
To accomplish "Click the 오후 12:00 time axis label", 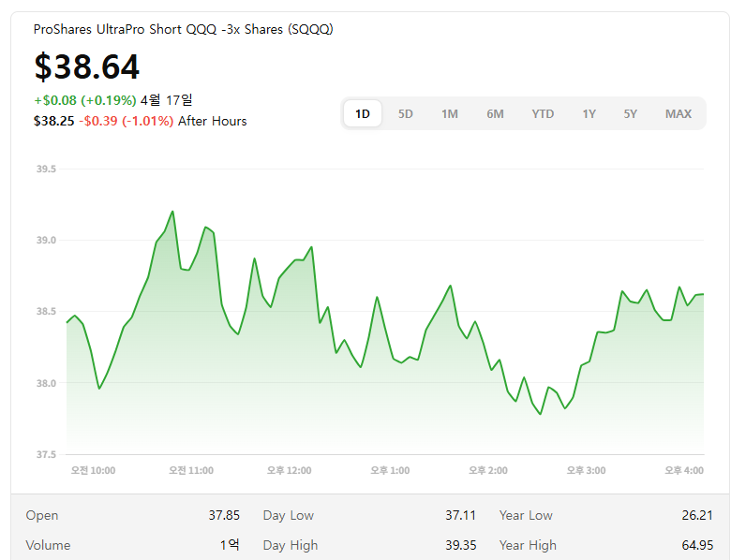I will pyautogui.click(x=289, y=470).
